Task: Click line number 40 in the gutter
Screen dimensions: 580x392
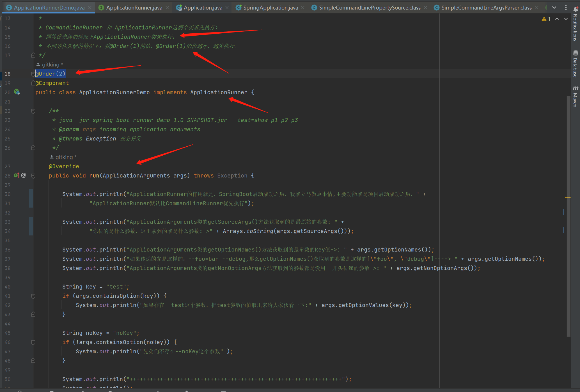Action: coord(8,287)
